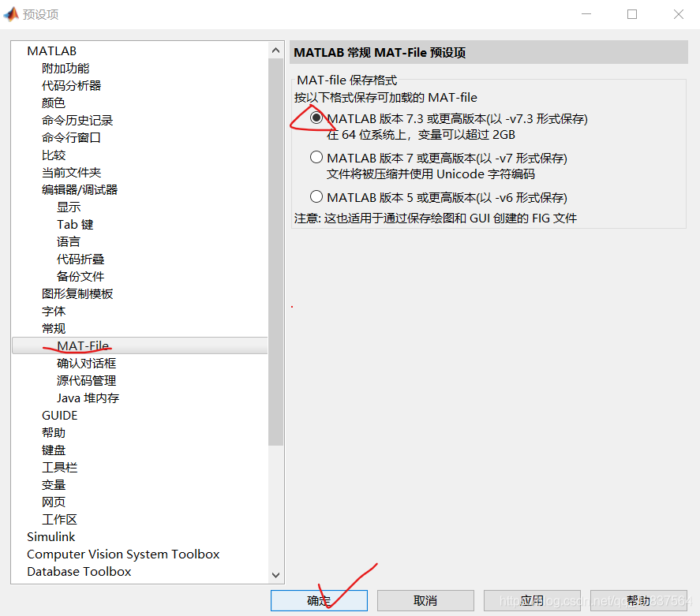This screenshot has height=616, width=700.
Task: Click the 取消 button
Action: (425, 600)
